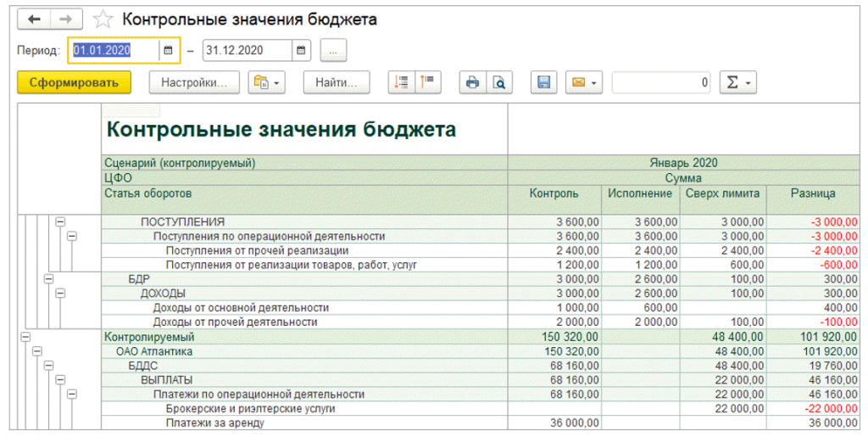Collapse the ПОСТУПЛЕНИЯ group
Viewport: 868px width, 437px height.
(60, 221)
